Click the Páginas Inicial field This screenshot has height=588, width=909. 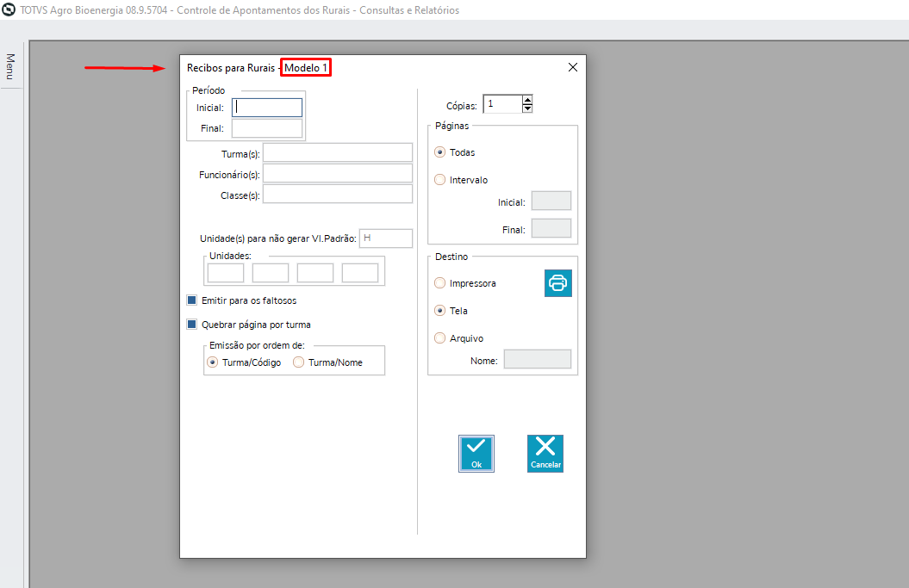point(551,201)
